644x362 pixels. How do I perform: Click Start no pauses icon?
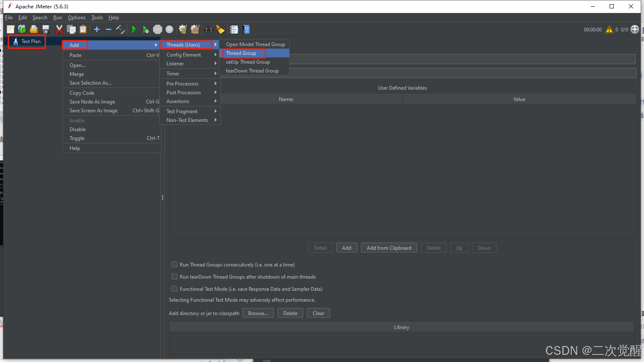pyautogui.click(x=145, y=29)
